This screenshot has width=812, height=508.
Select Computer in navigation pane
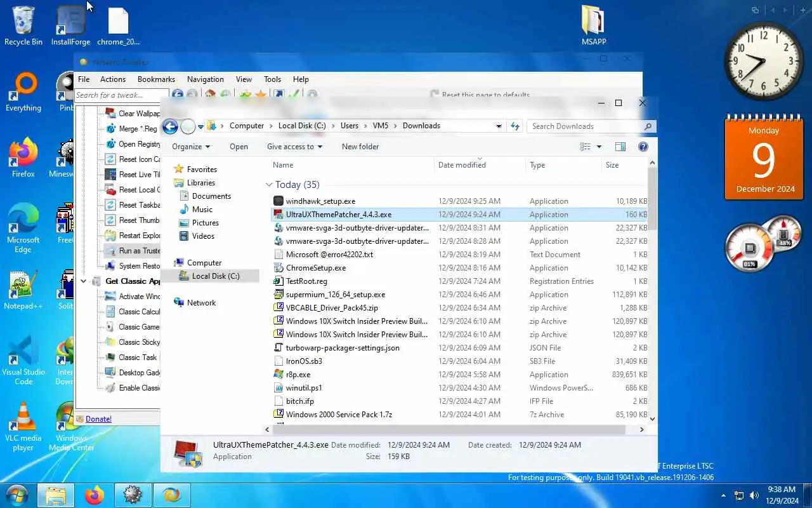pos(204,263)
